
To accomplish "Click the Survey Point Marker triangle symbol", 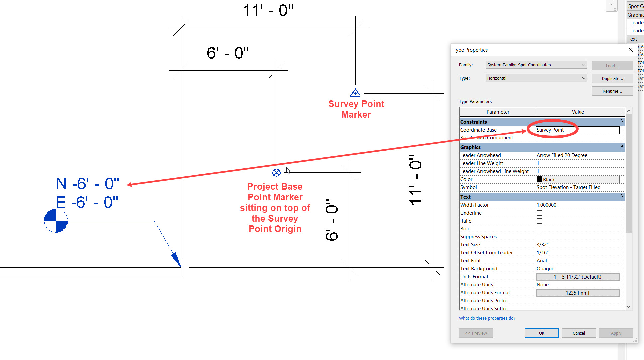I will point(355,92).
